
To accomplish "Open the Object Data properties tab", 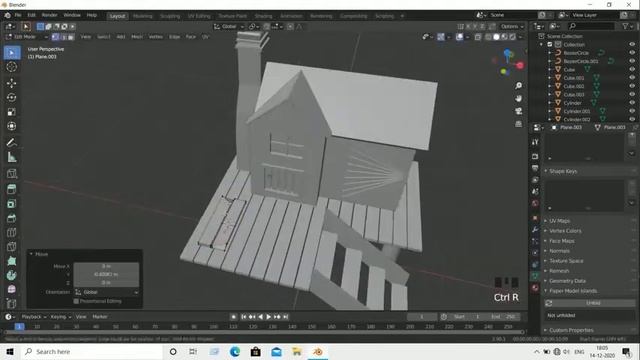I will [535, 276].
